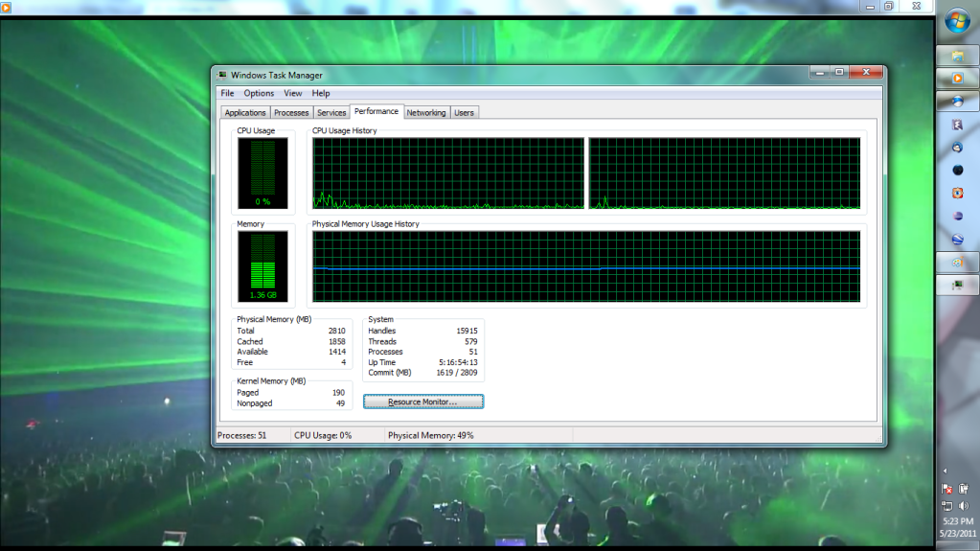Select the Services tab
980x551 pixels.
[331, 113]
